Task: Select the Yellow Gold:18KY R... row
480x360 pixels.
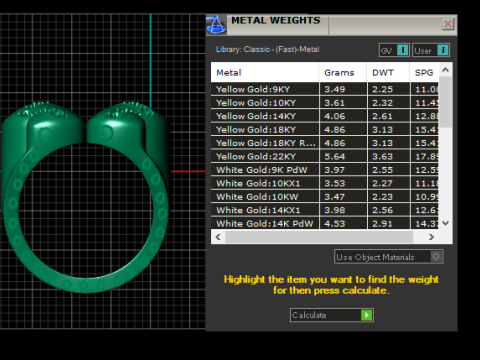Action: tap(325, 143)
